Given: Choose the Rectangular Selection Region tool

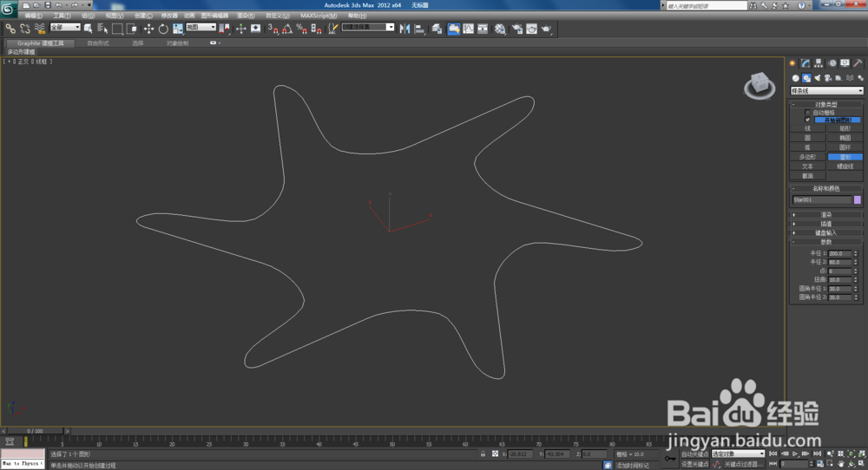Looking at the screenshot, I should coord(117,29).
